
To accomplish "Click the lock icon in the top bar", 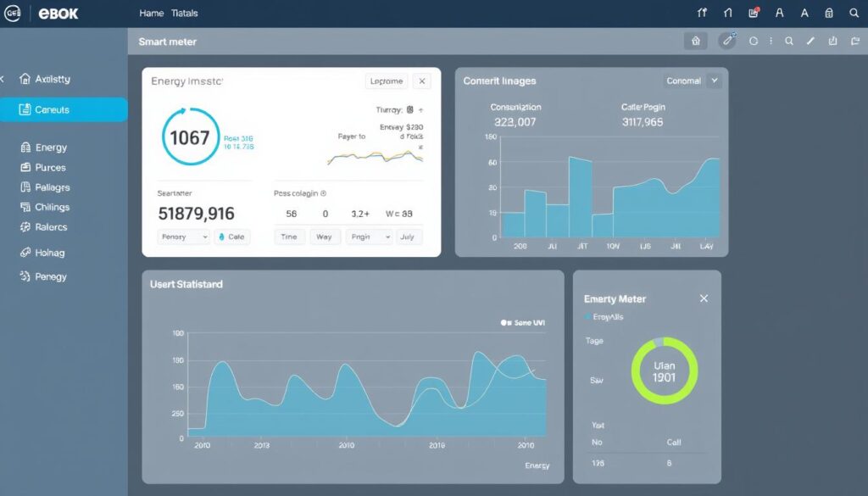I will pyautogui.click(x=829, y=13).
